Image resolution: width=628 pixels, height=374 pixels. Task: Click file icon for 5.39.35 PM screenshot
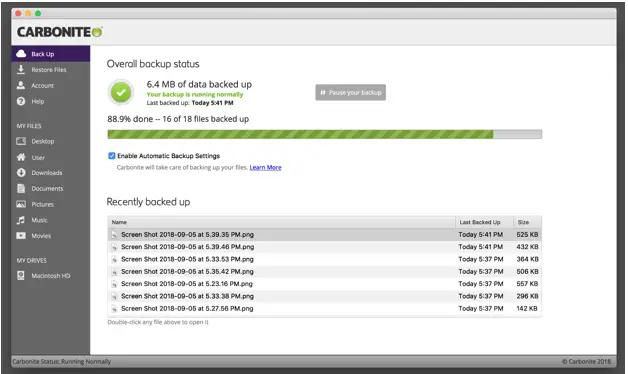click(114, 235)
